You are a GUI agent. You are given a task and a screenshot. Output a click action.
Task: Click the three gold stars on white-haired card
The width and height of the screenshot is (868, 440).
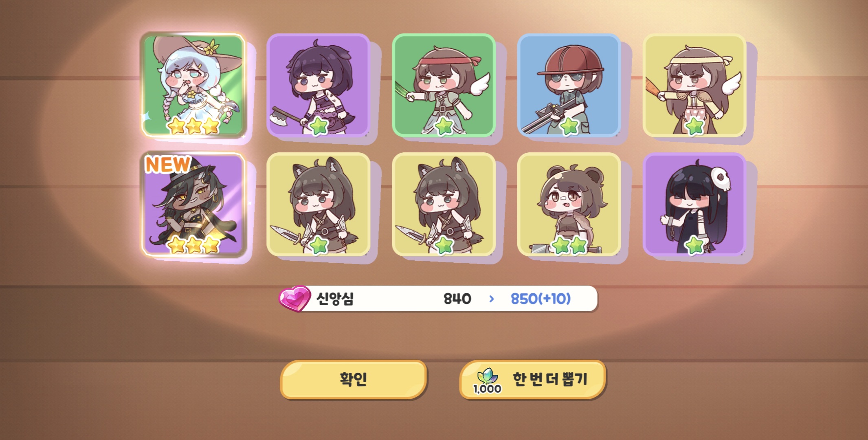coord(194,126)
